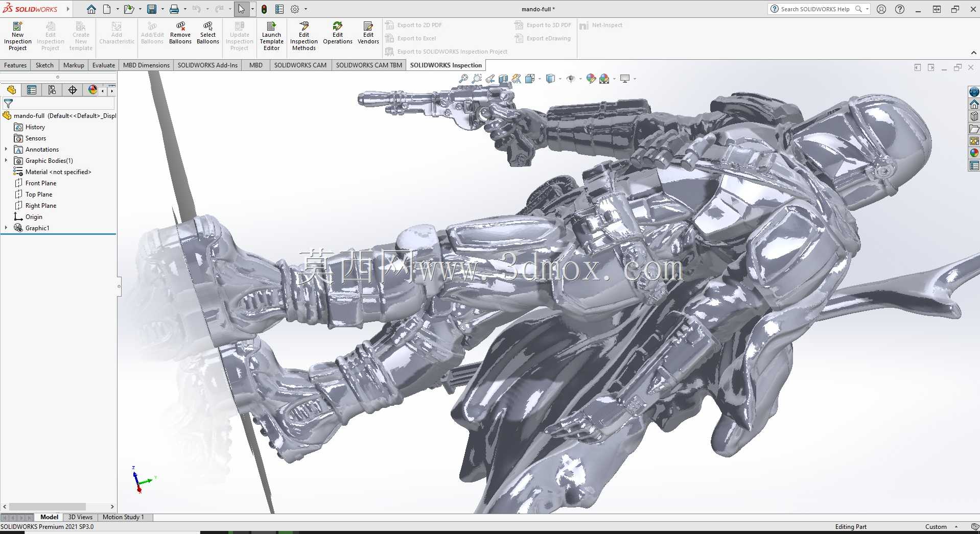The height and width of the screenshot is (534, 980).
Task: Click Zoom to Area magnifier icon
Action: (477, 79)
